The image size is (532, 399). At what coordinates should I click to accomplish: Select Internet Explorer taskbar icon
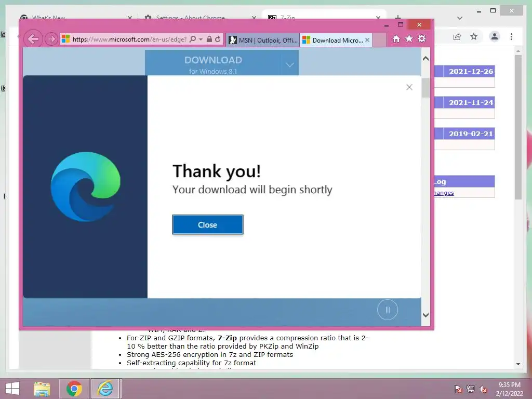[105, 389]
